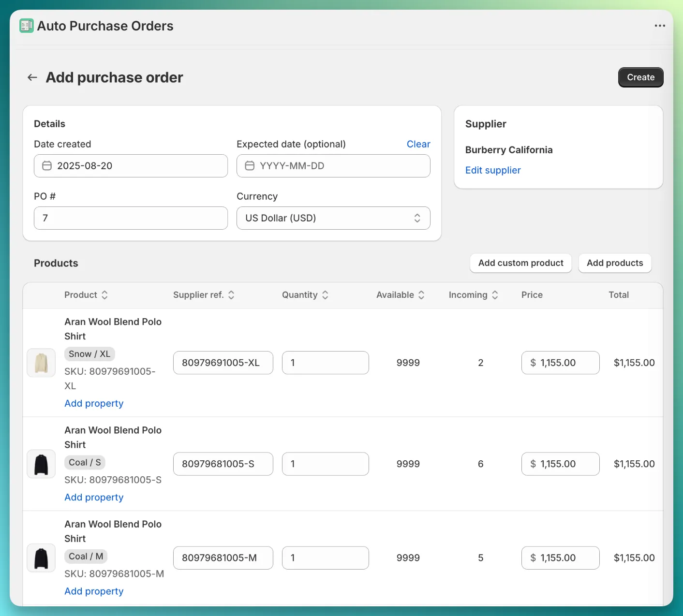Click Incoming value 6 for Coal / S

point(481,464)
